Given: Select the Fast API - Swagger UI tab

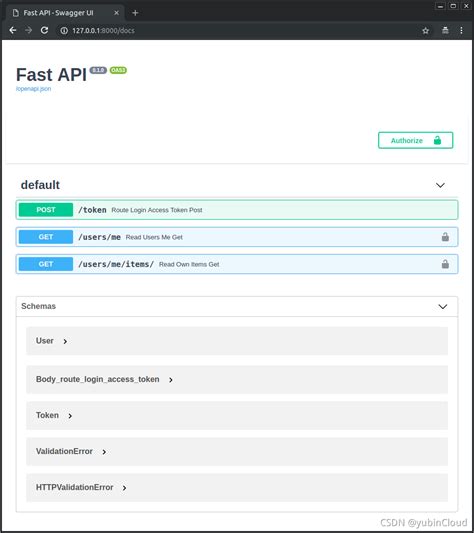Looking at the screenshot, I should pyautogui.click(x=65, y=13).
